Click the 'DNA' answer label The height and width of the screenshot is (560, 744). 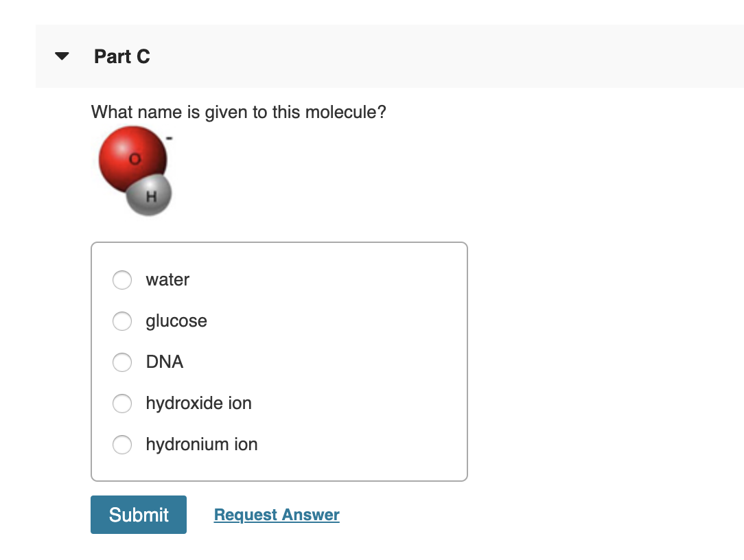click(x=165, y=362)
